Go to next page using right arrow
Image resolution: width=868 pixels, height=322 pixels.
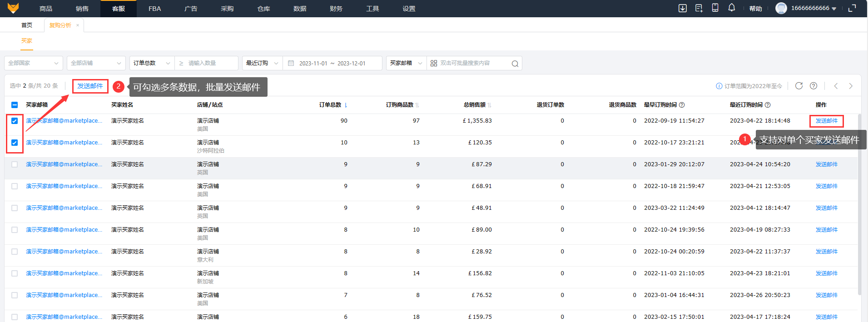851,86
